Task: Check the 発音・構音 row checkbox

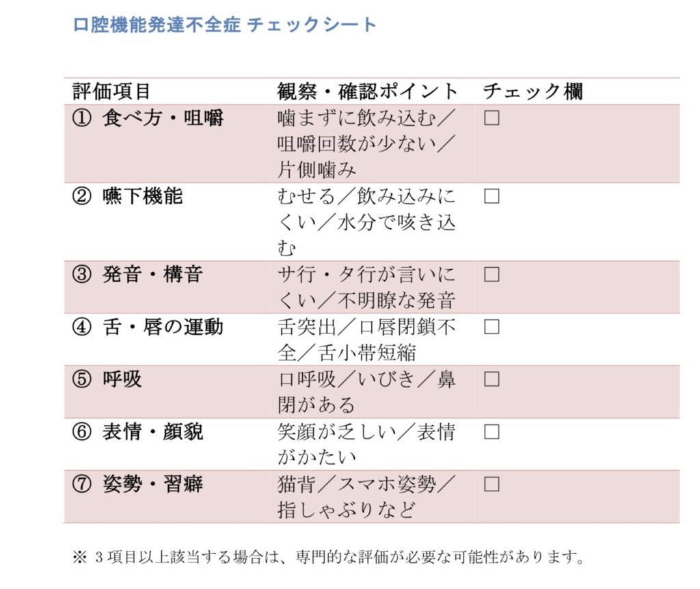Action: (x=492, y=275)
